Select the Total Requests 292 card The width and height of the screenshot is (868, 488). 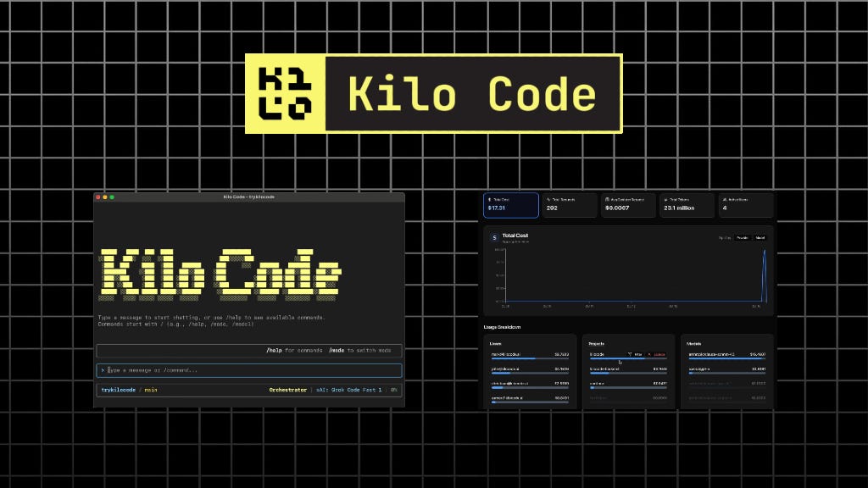coord(569,205)
